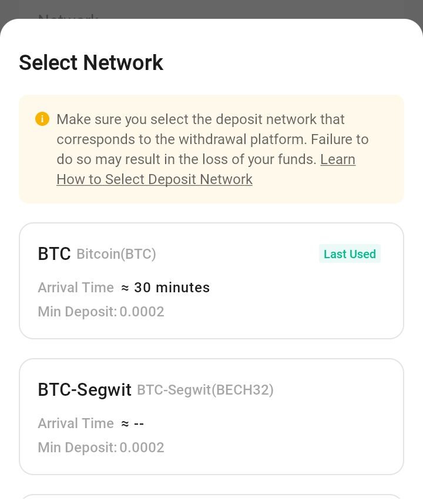
Task: Click the Arrival Time label on BTC card
Action: 76,288
